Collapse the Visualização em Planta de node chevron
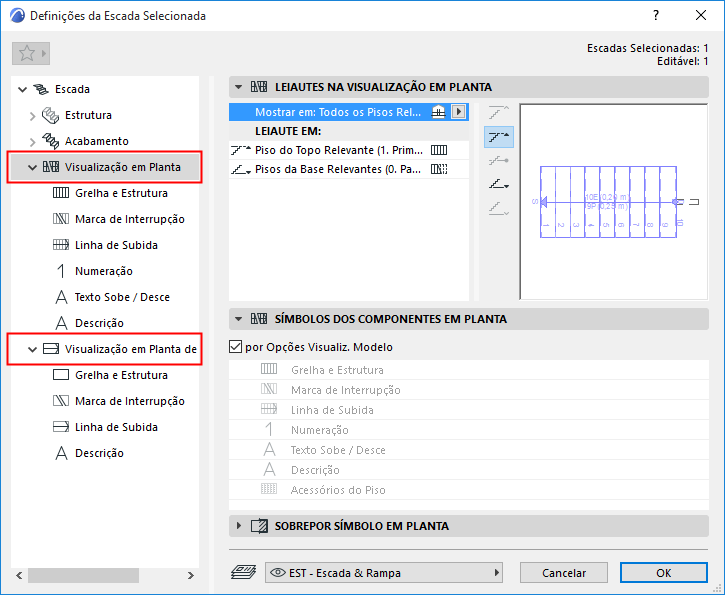Screen dimensions: 725x595 click(x=32, y=350)
